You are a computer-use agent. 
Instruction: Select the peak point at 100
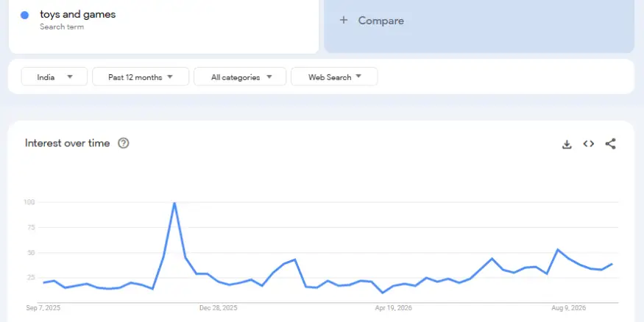point(174,203)
